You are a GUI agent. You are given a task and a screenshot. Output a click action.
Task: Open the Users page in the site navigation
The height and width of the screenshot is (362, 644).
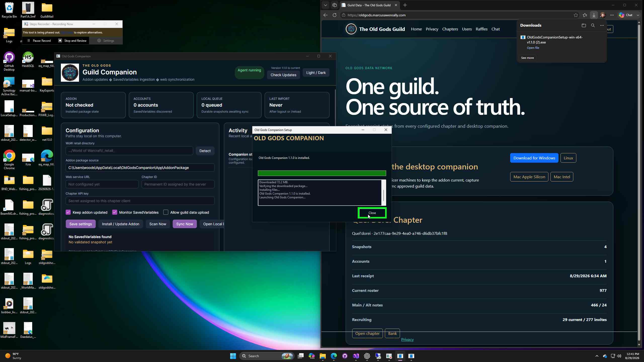pos(467,29)
